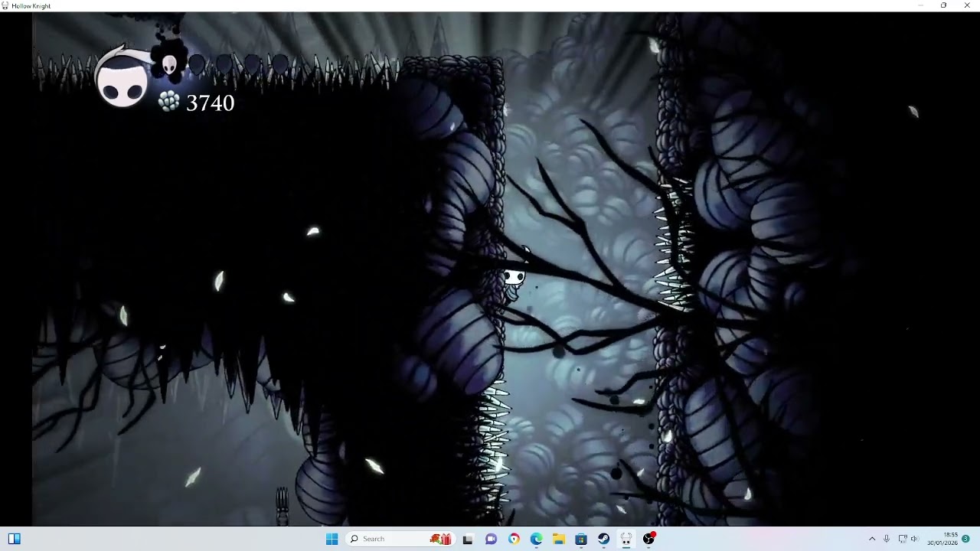Open the notification count badge

(965, 539)
